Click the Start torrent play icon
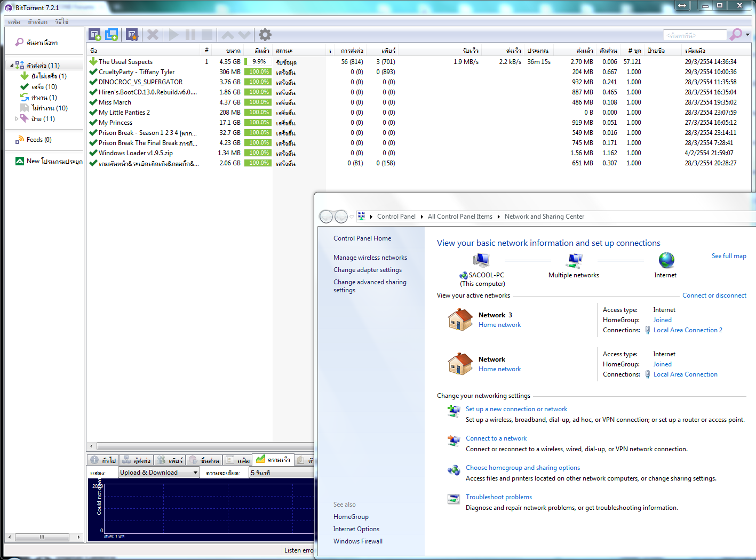 point(173,35)
